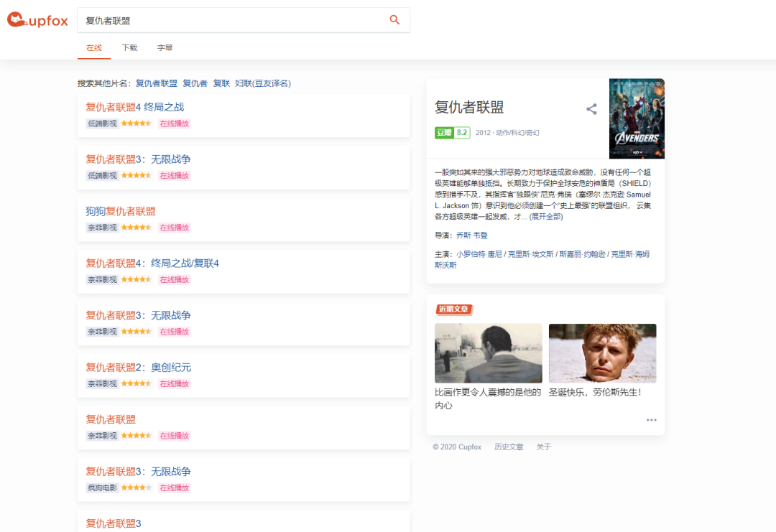Open 奈菲影视 result 复仇者联盟3:无限战争

click(138, 315)
